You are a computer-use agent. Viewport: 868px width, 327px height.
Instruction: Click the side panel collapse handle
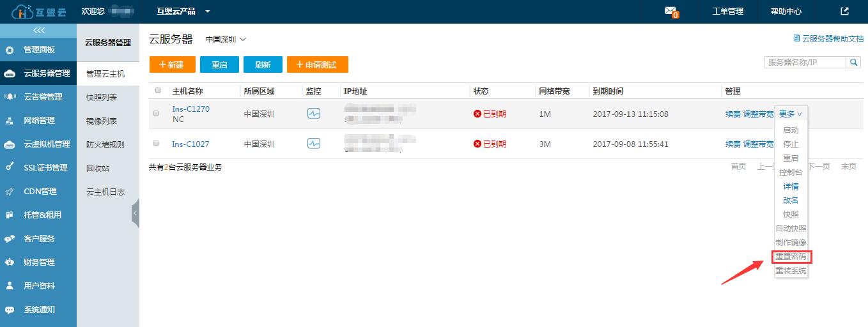[x=135, y=213]
